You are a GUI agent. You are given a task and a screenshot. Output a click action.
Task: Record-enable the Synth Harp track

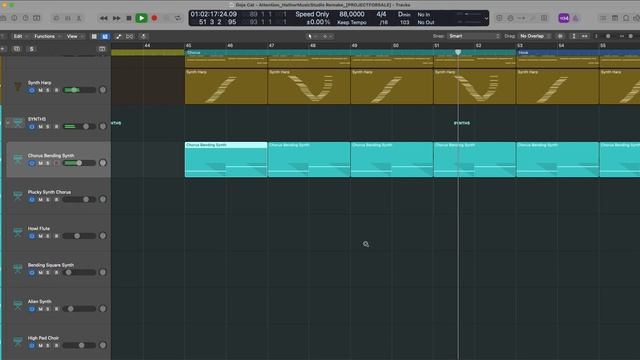point(56,90)
